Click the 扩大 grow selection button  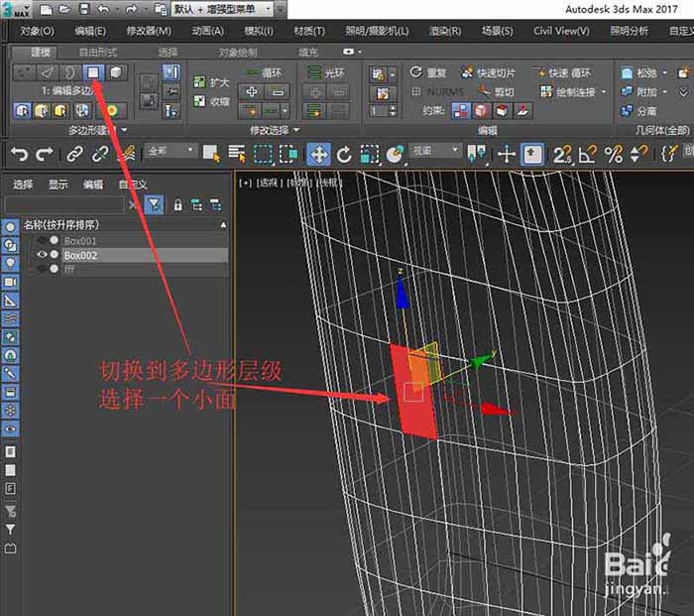(212, 82)
